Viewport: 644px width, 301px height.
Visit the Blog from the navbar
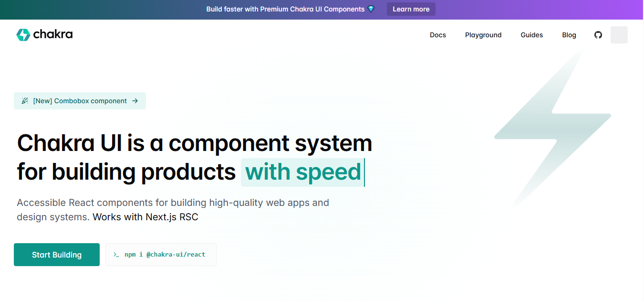click(569, 35)
